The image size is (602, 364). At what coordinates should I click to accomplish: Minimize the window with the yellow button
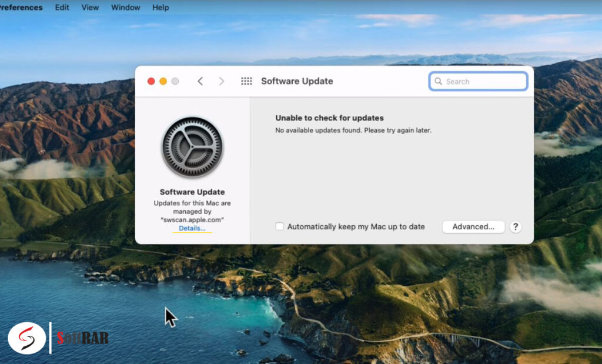(163, 81)
